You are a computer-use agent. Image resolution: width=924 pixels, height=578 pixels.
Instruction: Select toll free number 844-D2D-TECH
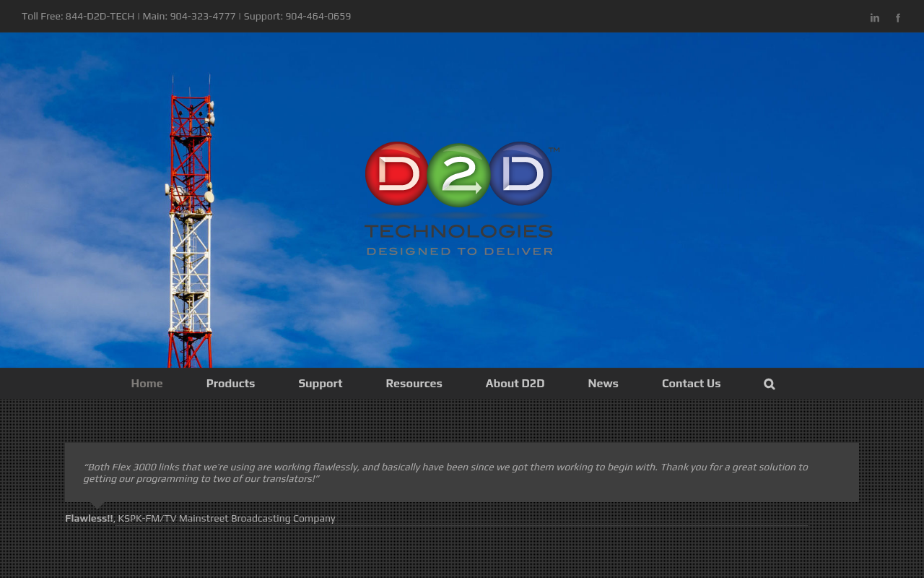[x=100, y=16]
